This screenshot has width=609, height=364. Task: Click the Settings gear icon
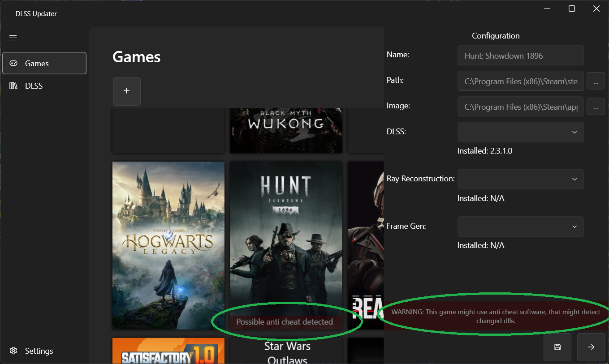[x=13, y=351]
